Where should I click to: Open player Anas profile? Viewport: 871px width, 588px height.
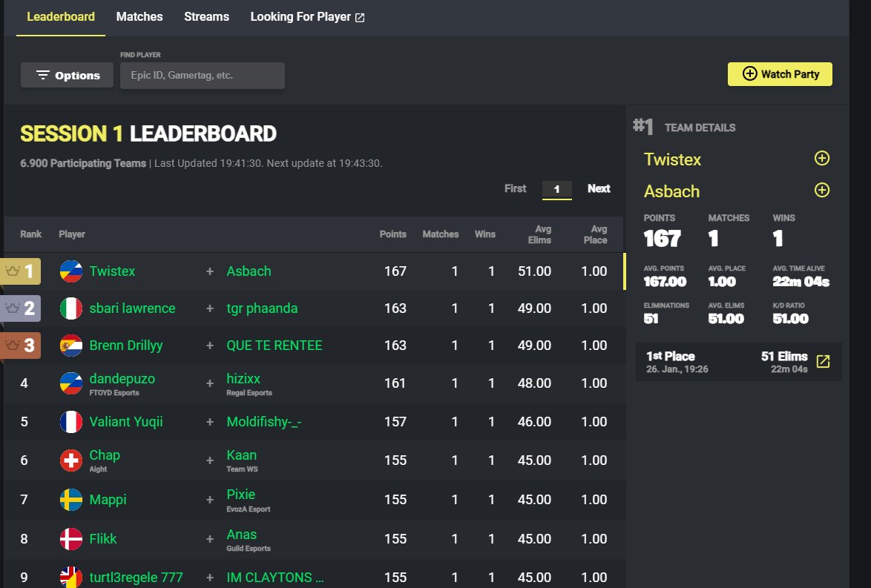coord(242,534)
